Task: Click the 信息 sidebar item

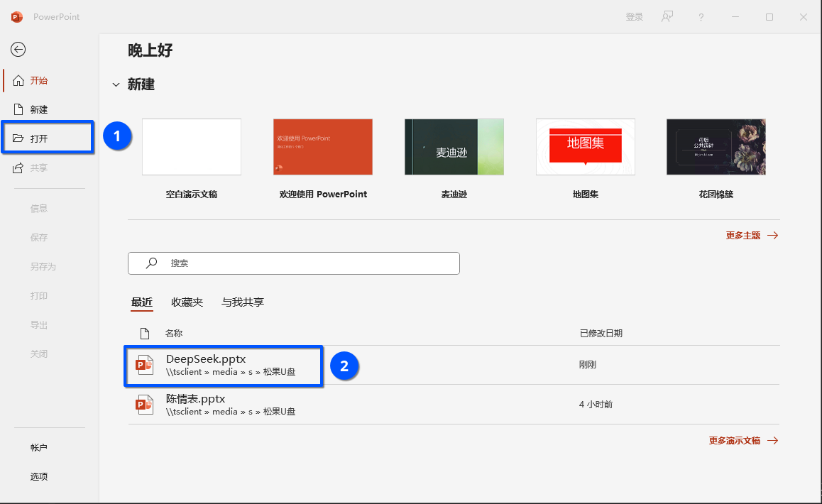Action: click(39, 209)
